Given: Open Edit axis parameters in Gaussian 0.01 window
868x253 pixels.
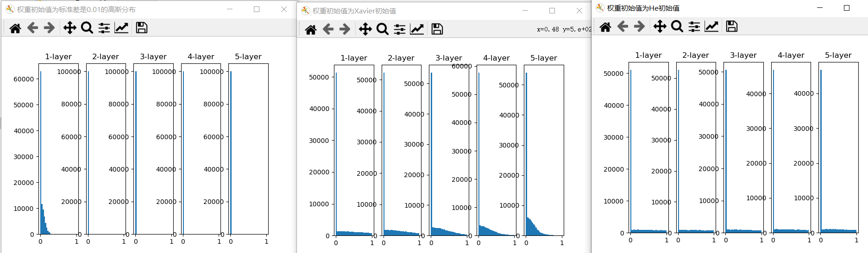Looking at the screenshot, I should (x=121, y=28).
